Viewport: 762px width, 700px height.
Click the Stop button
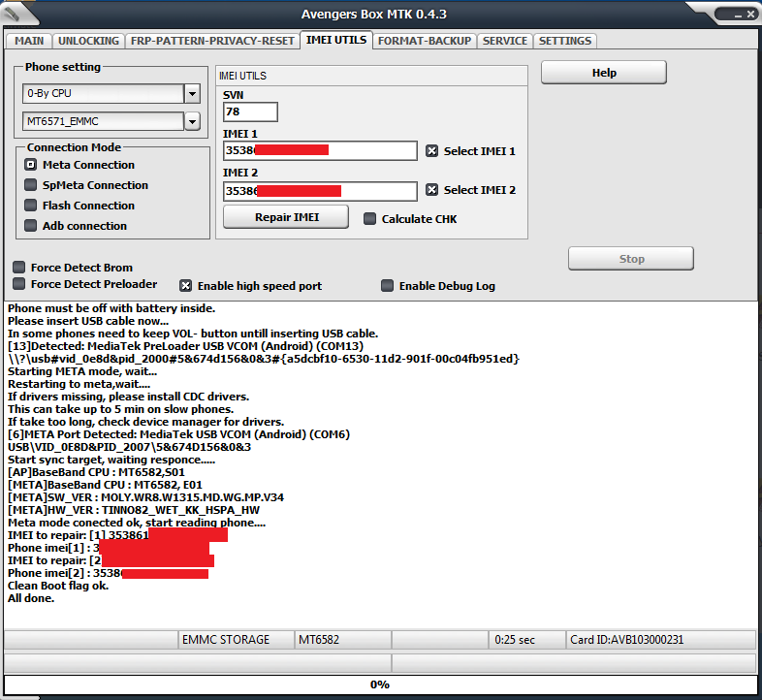point(631,259)
